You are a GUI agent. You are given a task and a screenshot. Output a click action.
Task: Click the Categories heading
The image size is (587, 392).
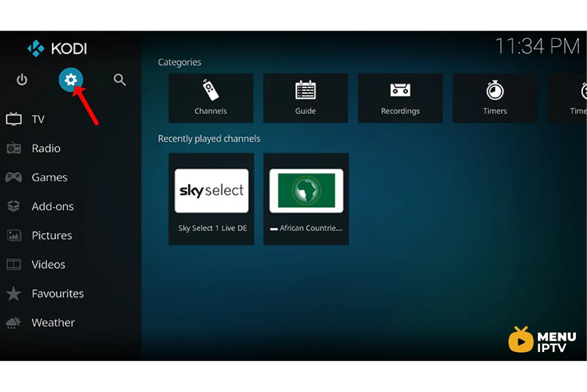179,62
